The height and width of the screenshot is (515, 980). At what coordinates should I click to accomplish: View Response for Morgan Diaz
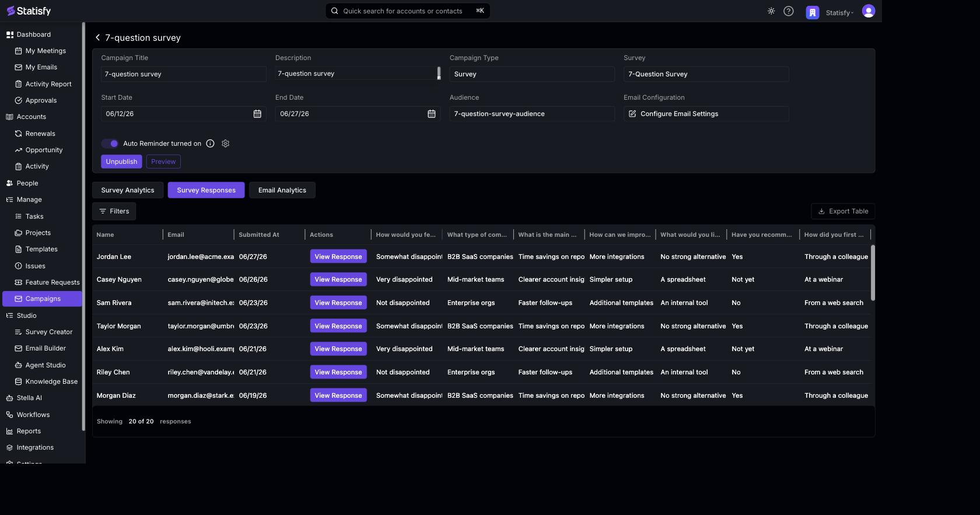pyautogui.click(x=338, y=395)
